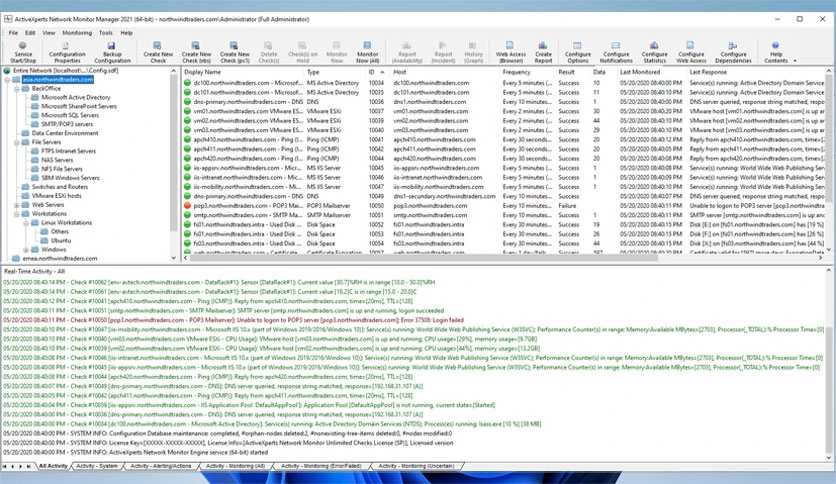This screenshot has height=484, width=836.
Task: Click the Monitor Now (All) icon
Action: tap(367, 46)
